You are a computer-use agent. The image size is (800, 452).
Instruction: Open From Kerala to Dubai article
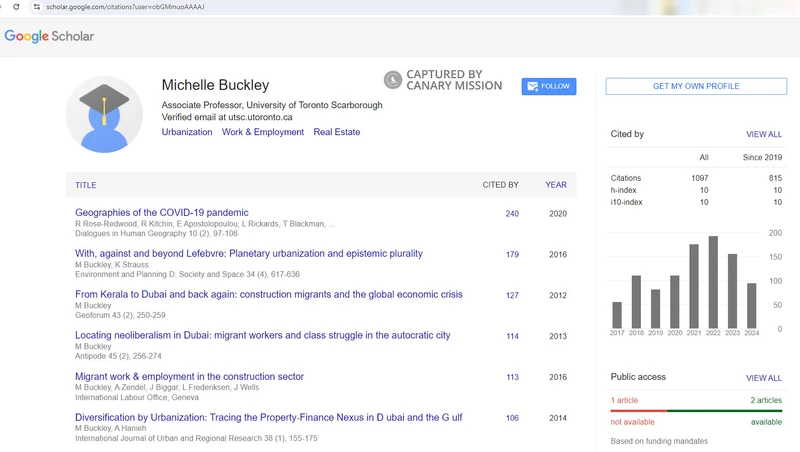tap(269, 294)
